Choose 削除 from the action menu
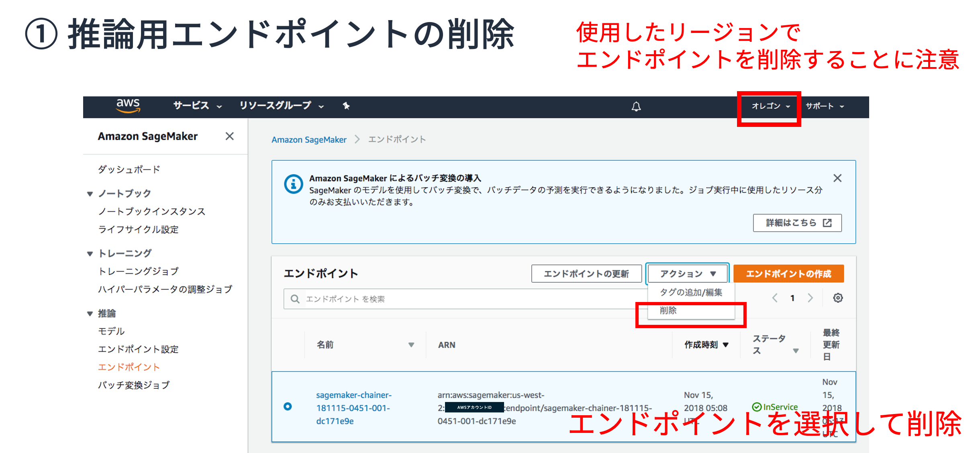The image size is (980, 453). [691, 310]
